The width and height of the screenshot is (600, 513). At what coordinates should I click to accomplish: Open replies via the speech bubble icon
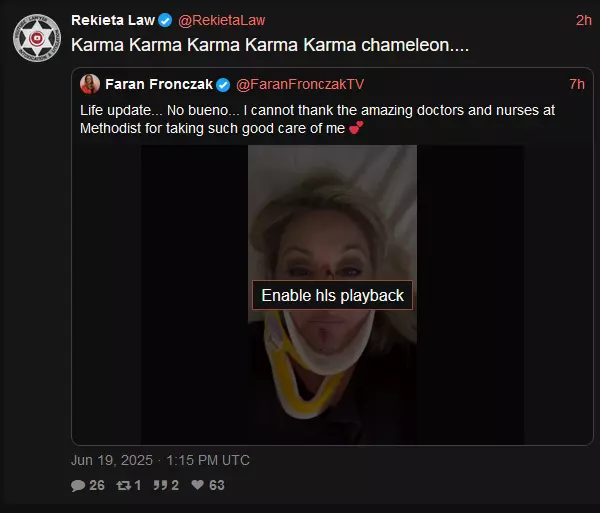pyautogui.click(x=78, y=485)
